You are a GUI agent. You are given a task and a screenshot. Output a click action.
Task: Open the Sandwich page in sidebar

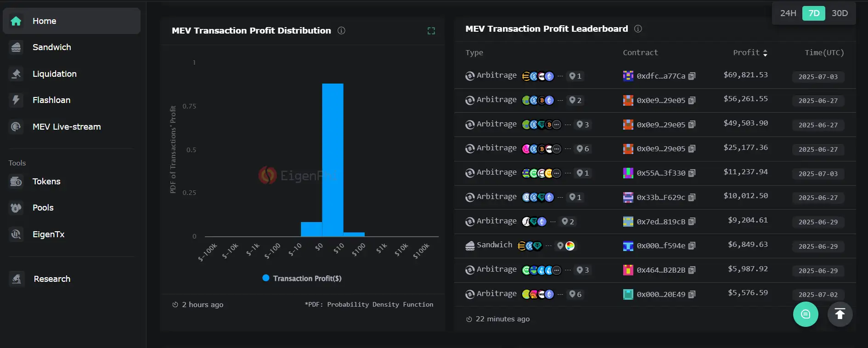pos(51,47)
